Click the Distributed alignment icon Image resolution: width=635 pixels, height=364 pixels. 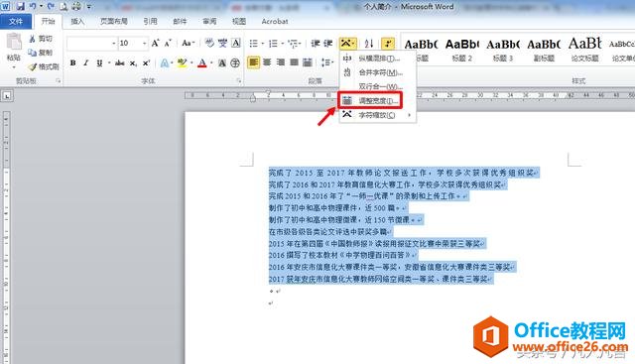[x=308, y=62]
